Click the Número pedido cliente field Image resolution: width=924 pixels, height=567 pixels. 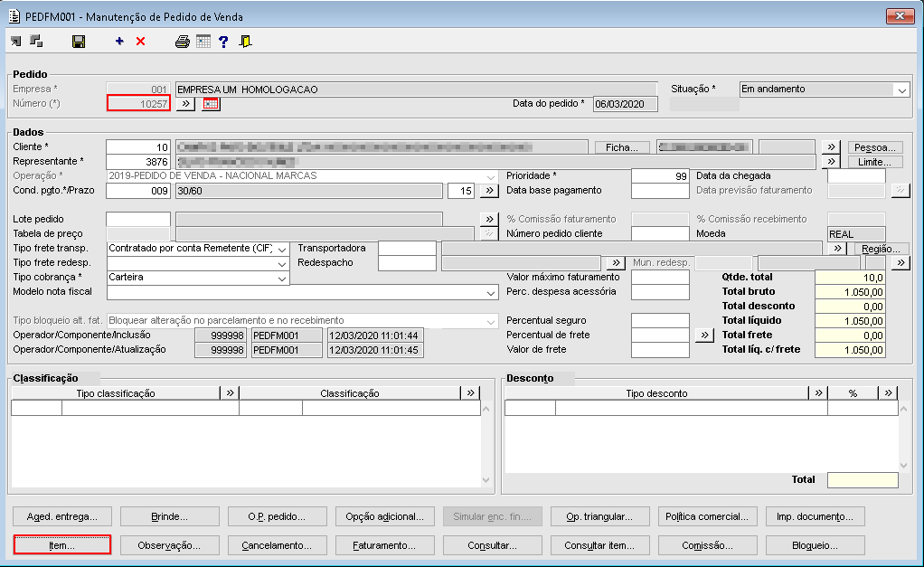[660, 233]
